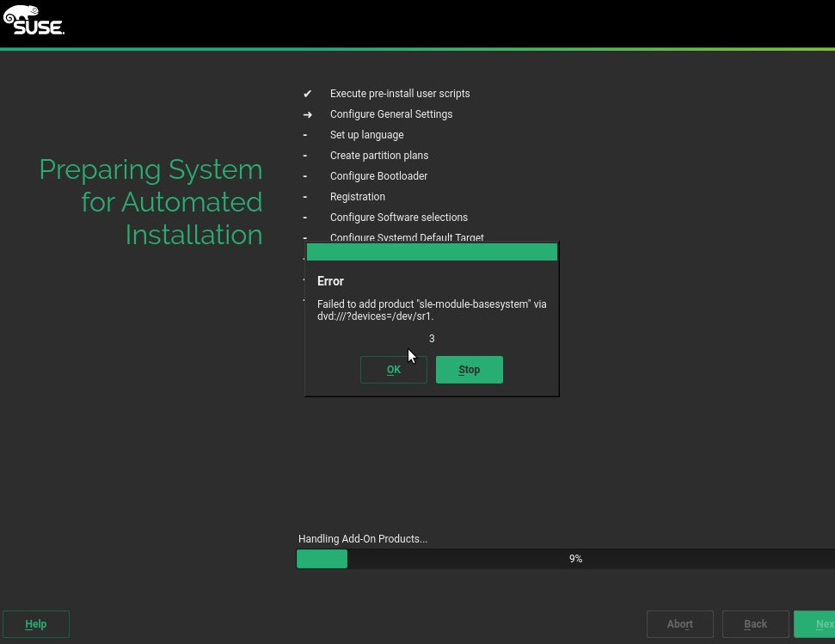Click the Handling Add-On Products status text
This screenshot has width=835, height=644.
[363, 539]
